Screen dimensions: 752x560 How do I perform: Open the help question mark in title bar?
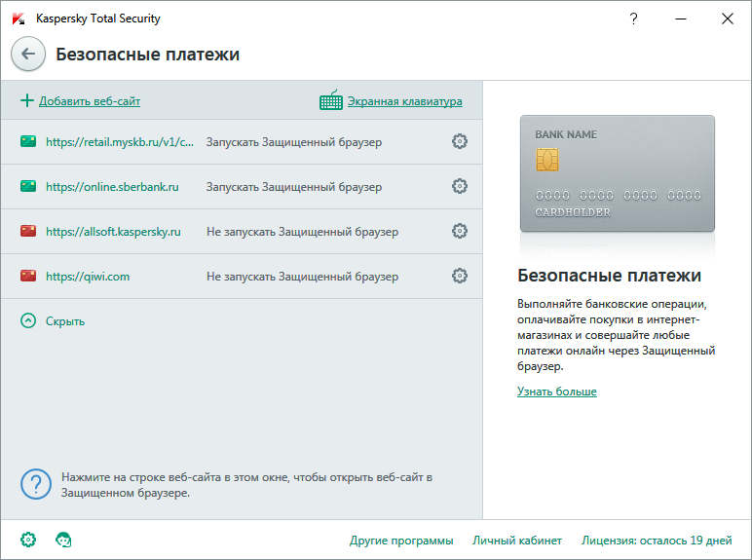(x=633, y=19)
